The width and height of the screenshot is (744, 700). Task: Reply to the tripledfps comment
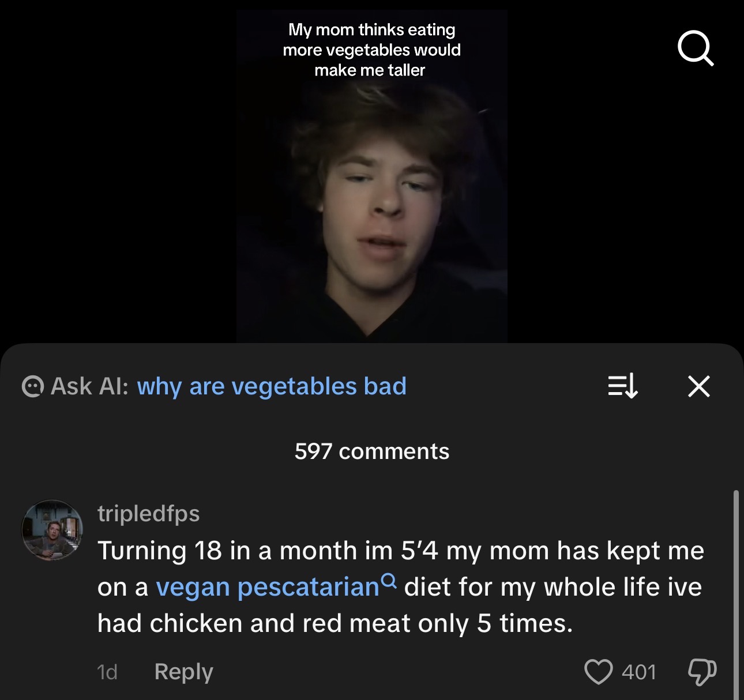pyautogui.click(x=183, y=672)
